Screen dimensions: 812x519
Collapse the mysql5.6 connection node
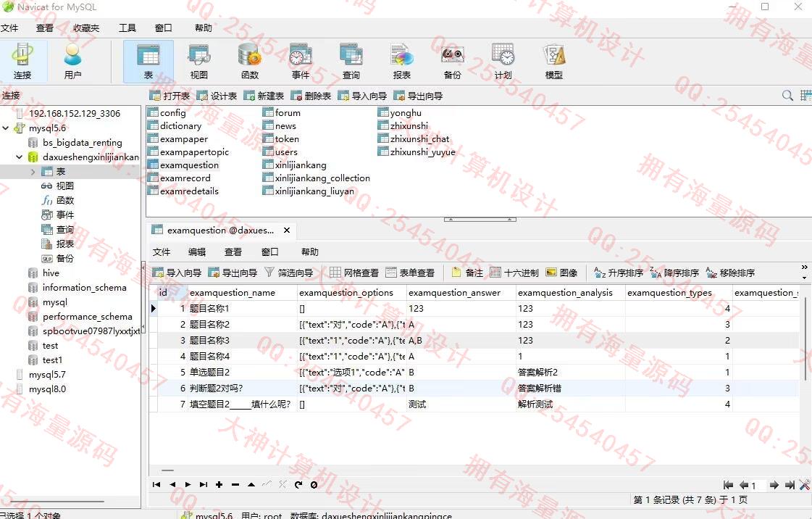6,128
